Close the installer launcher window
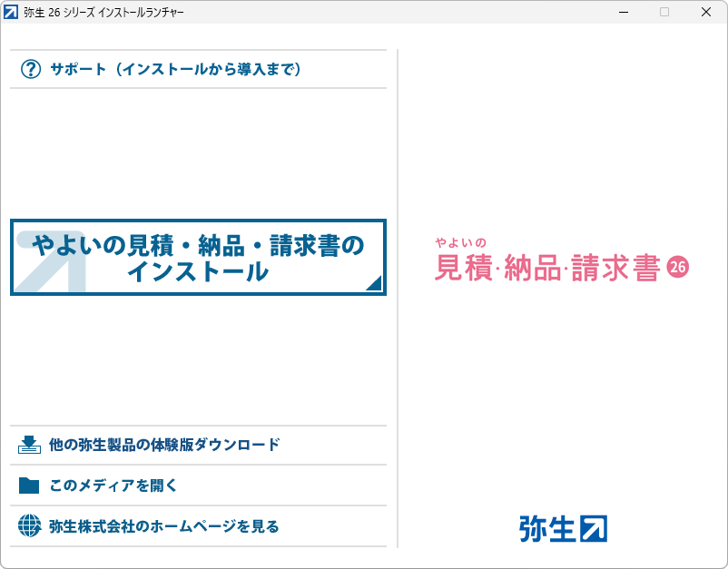Image resolution: width=728 pixels, height=569 pixels. [x=706, y=12]
